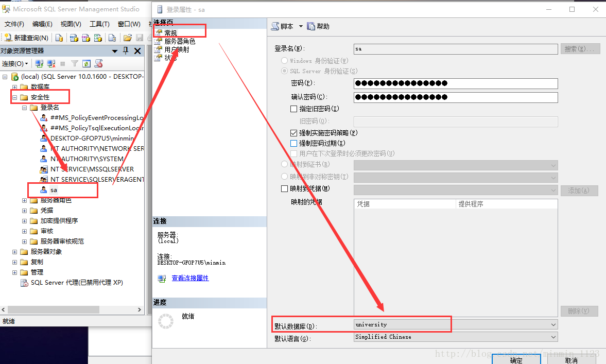Select NT AUTHORITY\SYSTEM login

[x=87, y=159]
